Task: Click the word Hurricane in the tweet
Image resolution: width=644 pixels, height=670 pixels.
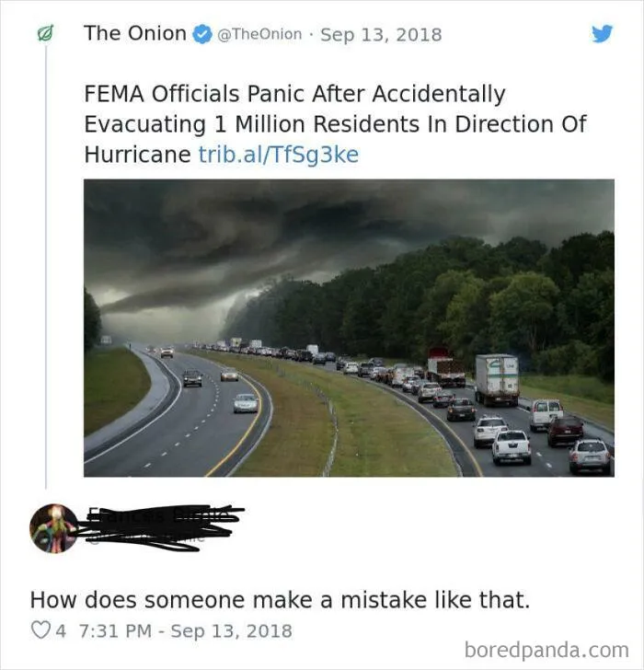Action: point(137,155)
